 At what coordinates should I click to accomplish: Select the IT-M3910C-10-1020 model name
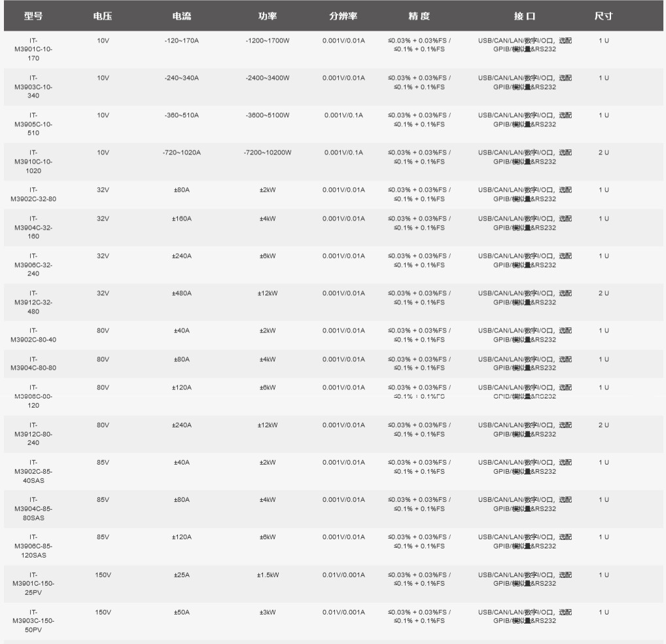[33, 161]
